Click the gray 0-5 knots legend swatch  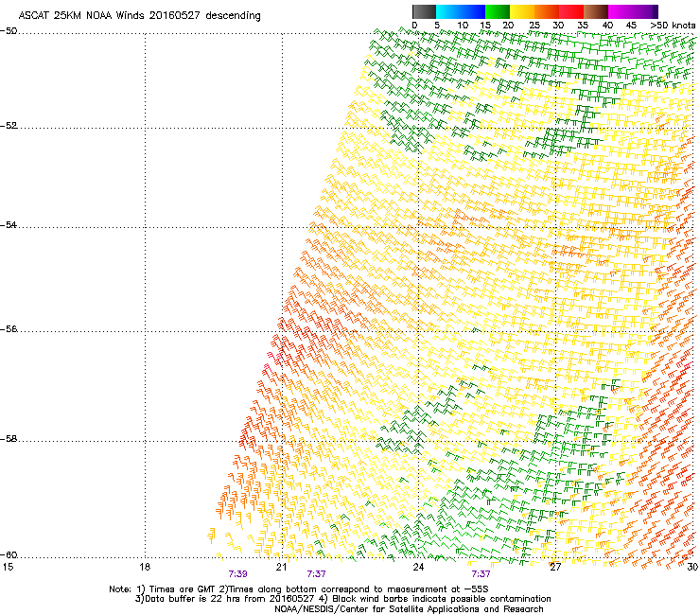424,11
